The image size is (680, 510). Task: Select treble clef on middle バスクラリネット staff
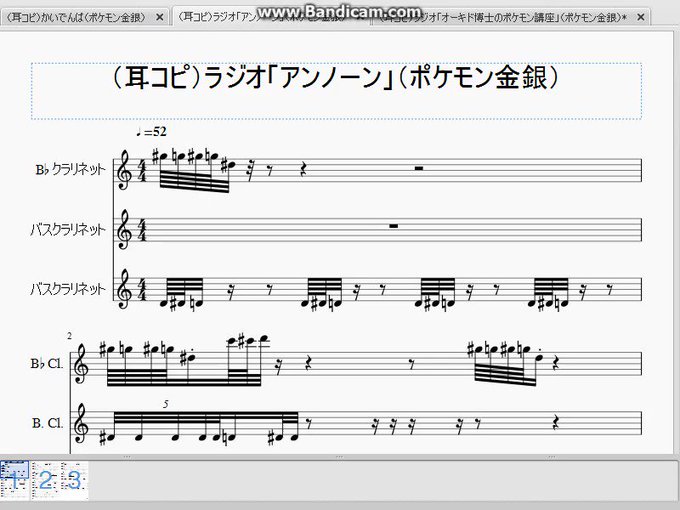(125, 229)
